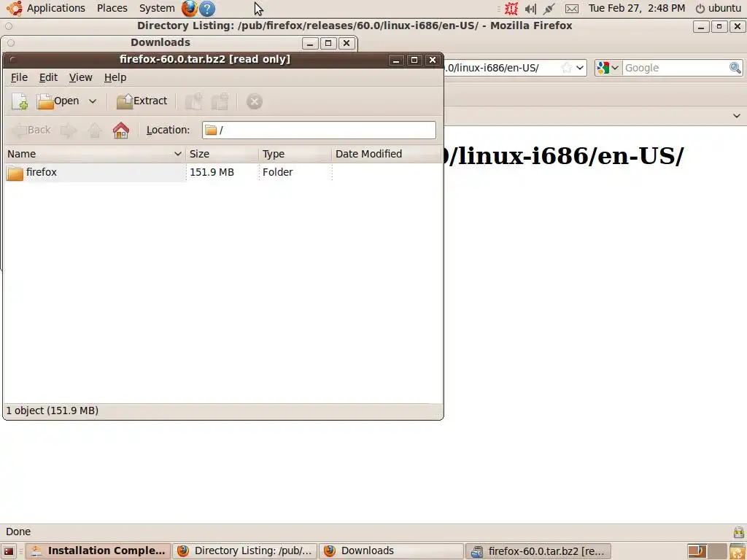Image resolution: width=747 pixels, height=560 pixels.
Task: Open Help from top panel question icon
Action: point(206,9)
